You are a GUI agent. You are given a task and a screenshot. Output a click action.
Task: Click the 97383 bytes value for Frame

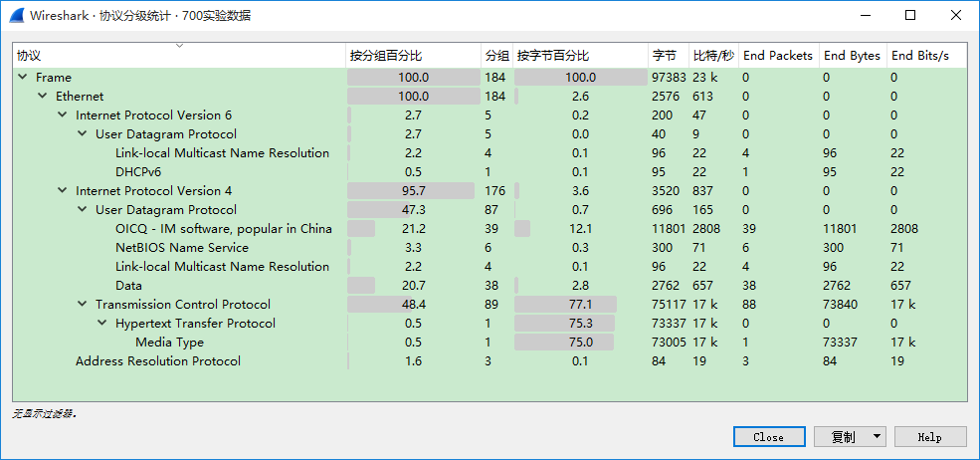(669, 78)
